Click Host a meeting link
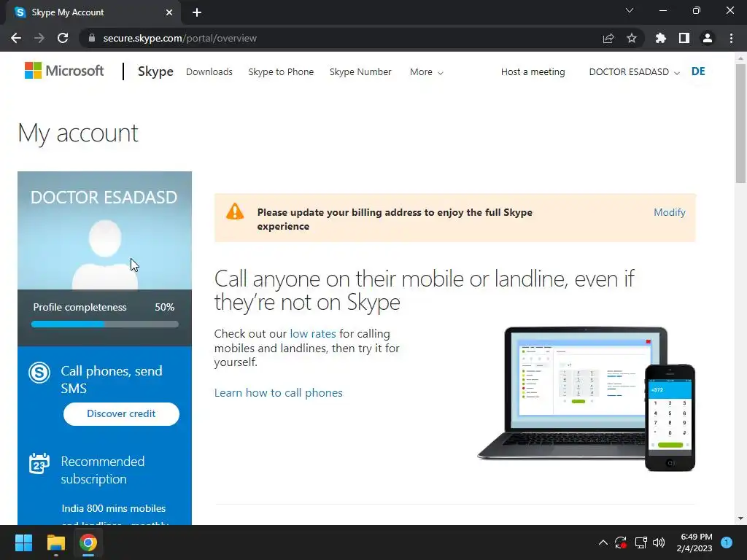Viewport: 747px width, 560px height. point(533,72)
